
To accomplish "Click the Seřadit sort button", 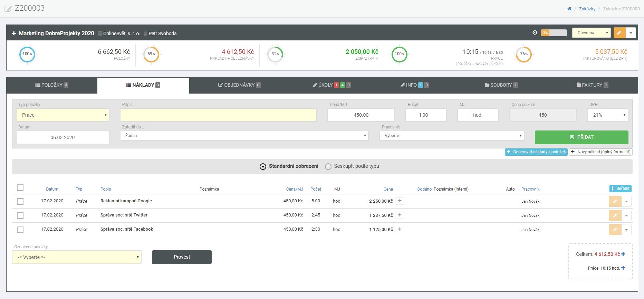I will 621,189.
